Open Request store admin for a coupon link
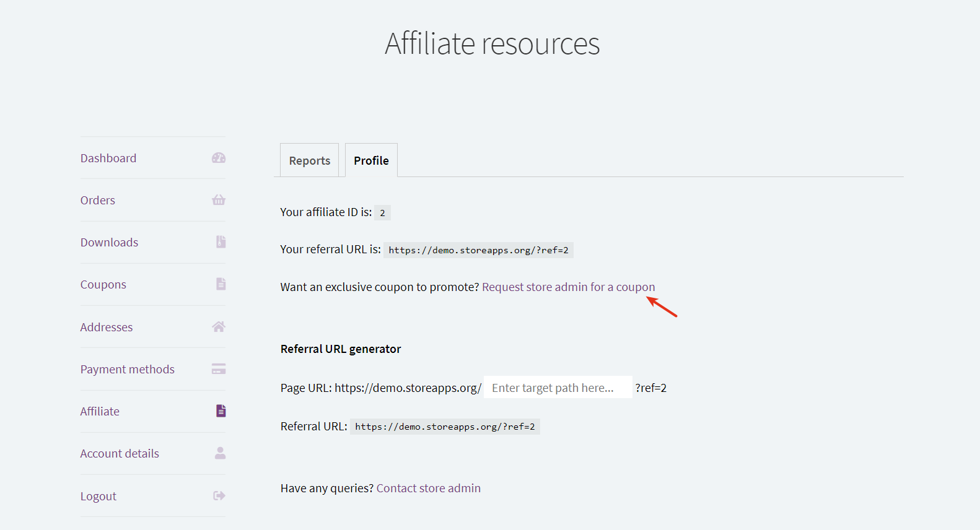 [568, 287]
